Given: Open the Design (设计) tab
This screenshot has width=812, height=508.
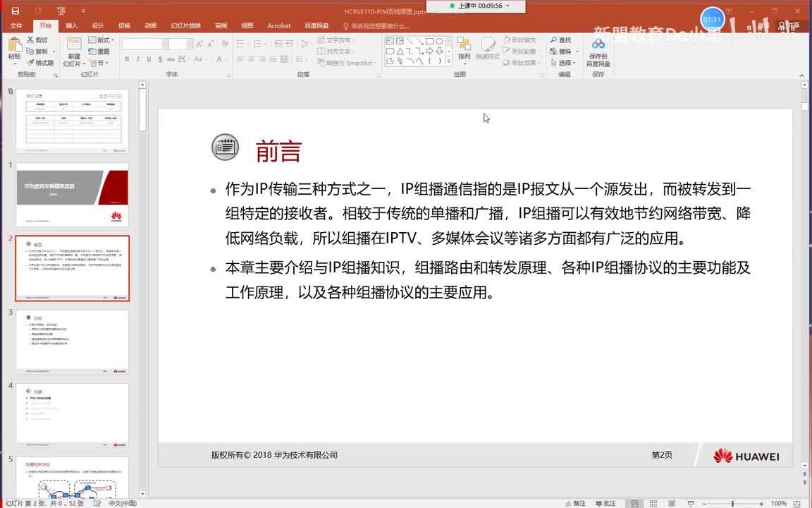Looking at the screenshot, I should coord(98,25).
